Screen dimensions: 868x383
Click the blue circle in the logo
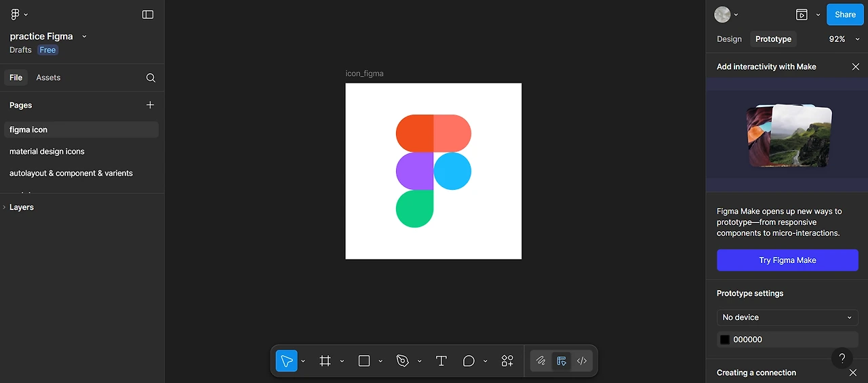point(452,171)
